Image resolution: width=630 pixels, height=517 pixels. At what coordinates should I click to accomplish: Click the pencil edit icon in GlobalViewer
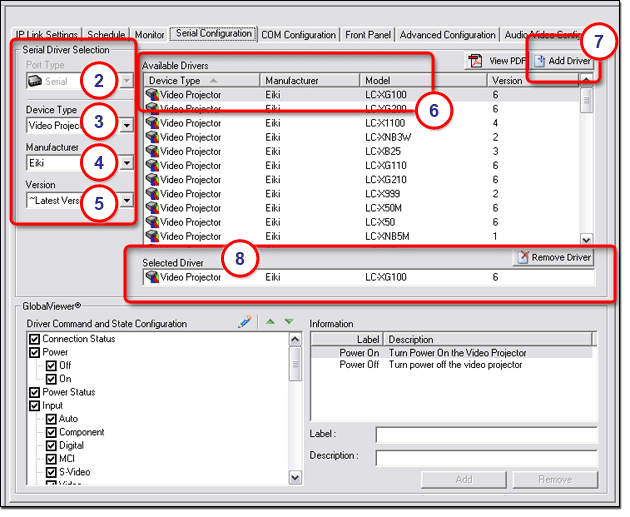click(x=245, y=322)
